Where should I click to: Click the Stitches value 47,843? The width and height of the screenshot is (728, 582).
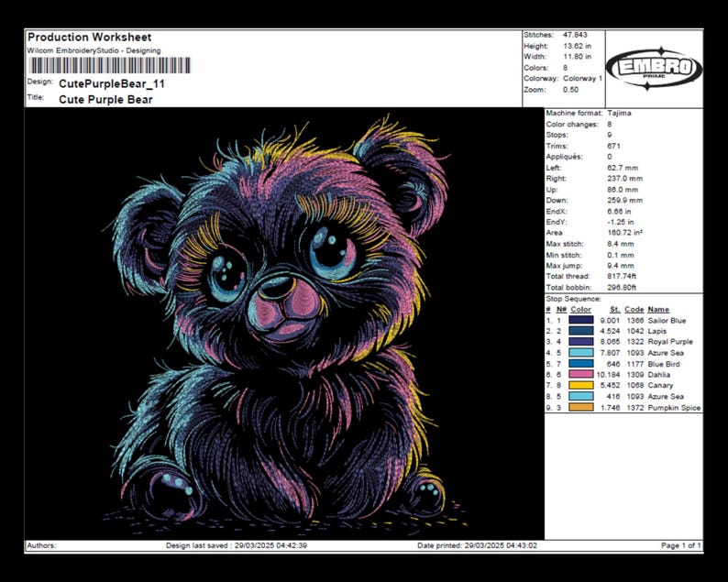point(575,35)
